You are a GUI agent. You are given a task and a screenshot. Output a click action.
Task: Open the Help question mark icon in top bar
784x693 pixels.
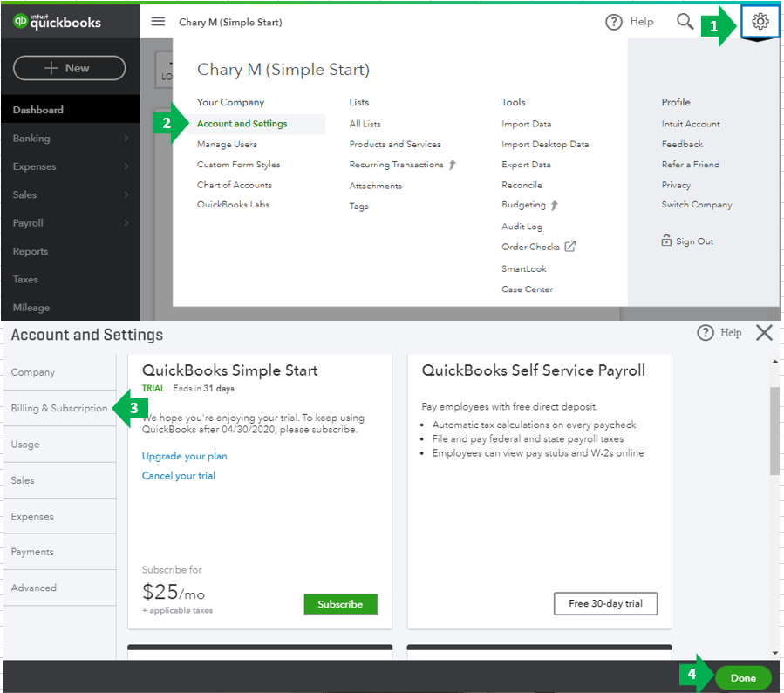pyautogui.click(x=613, y=22)
